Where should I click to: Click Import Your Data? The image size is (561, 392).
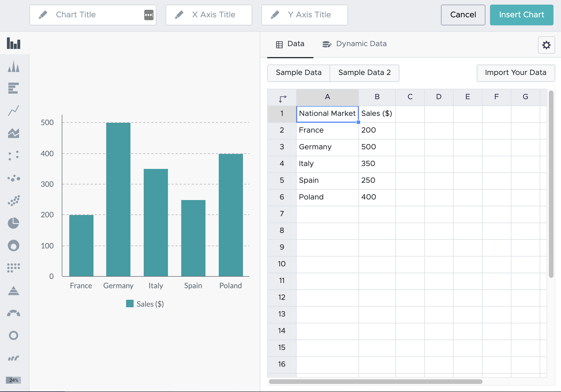[516, 73]
